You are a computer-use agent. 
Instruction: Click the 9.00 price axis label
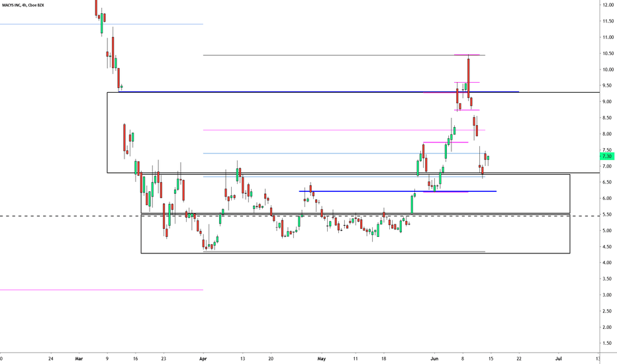click(608, 101)
